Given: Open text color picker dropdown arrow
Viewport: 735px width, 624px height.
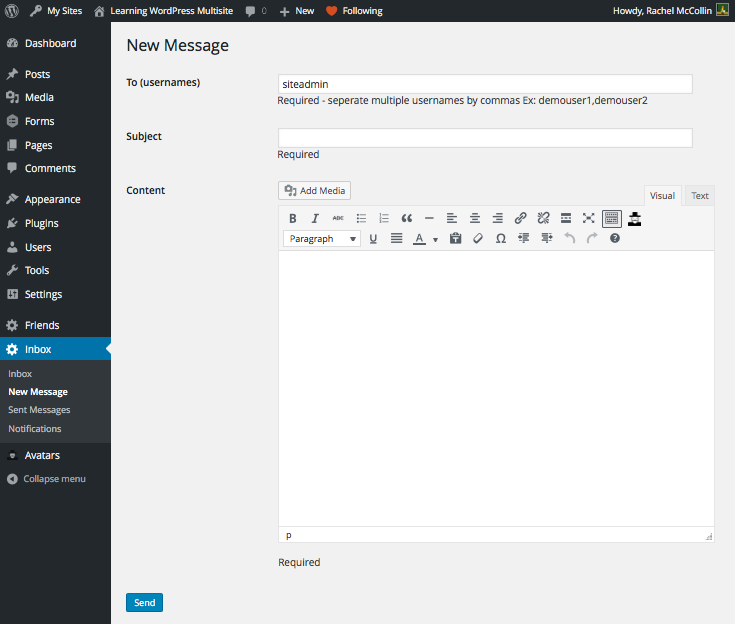Looking at the screenshot, I should coord(435,240).
